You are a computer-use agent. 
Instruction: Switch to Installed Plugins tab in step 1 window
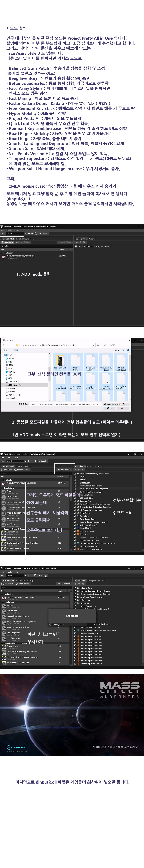coord(22,239)
